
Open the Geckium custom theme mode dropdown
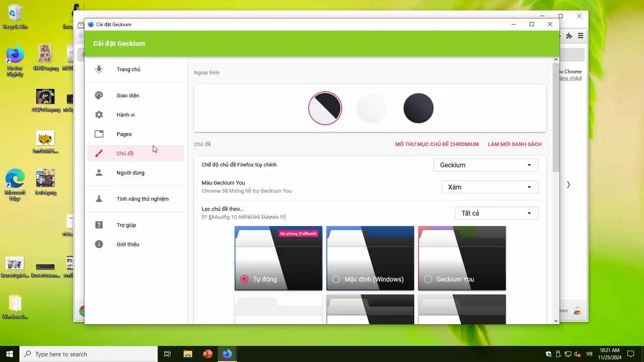[x=486, y=165]
